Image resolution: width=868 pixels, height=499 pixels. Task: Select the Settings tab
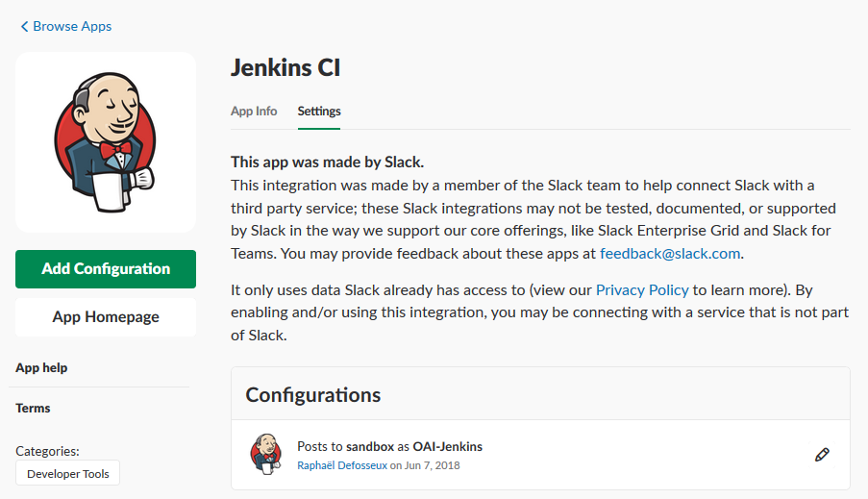tap(319, 112)
